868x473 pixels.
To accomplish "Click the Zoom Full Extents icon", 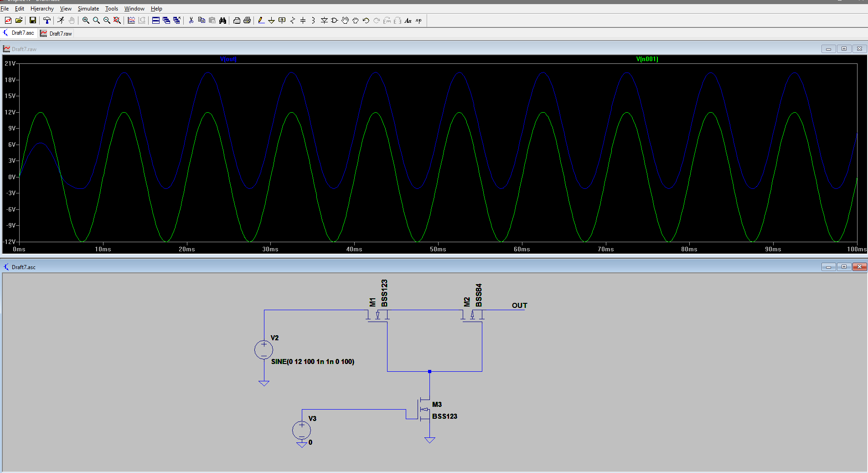I will click(x=117, y=20).
